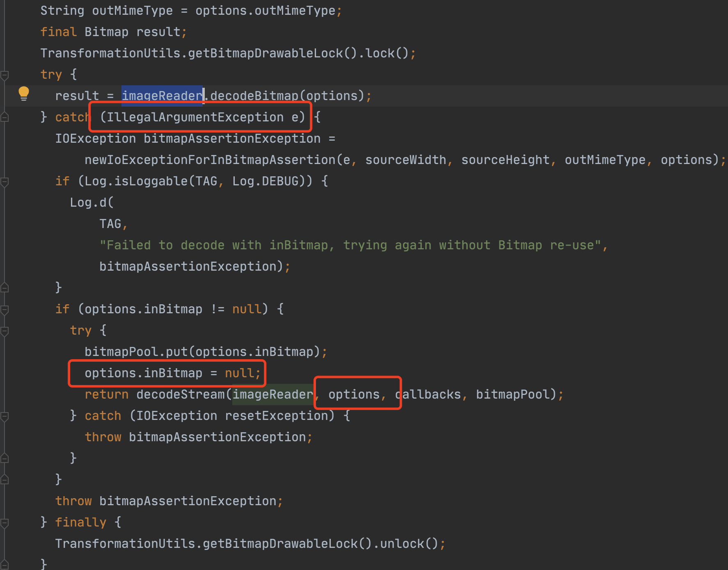Select the highlighted imageReader identifier
Image resolution: width=728 pixels, height=570 pixels.
point(162,95)
